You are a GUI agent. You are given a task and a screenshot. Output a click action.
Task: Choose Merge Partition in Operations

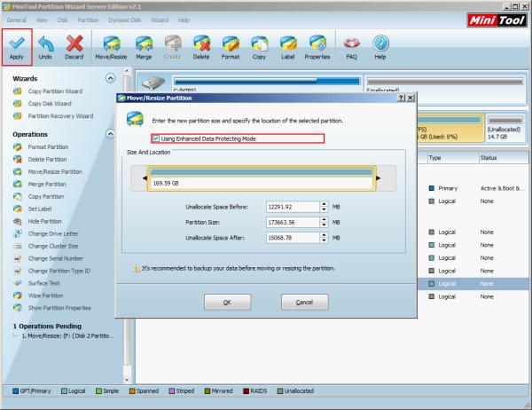pyautogui.click(x=47, y=184)
